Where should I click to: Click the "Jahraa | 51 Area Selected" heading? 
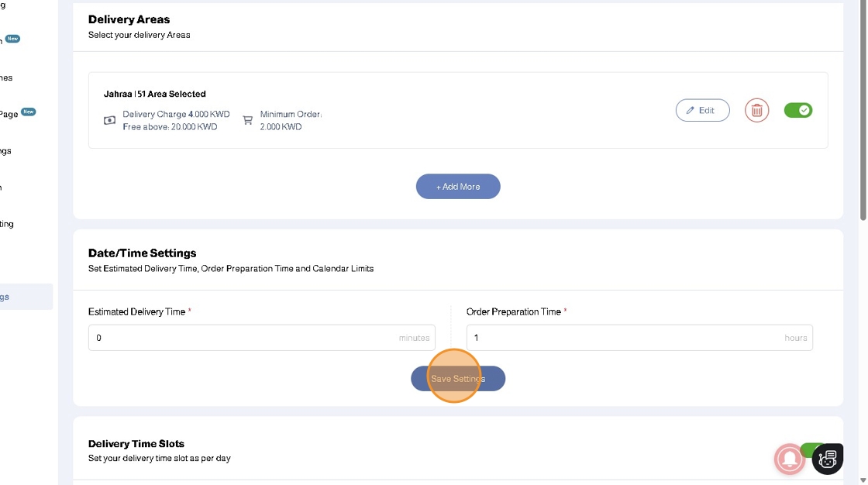[x=155, y=94]
